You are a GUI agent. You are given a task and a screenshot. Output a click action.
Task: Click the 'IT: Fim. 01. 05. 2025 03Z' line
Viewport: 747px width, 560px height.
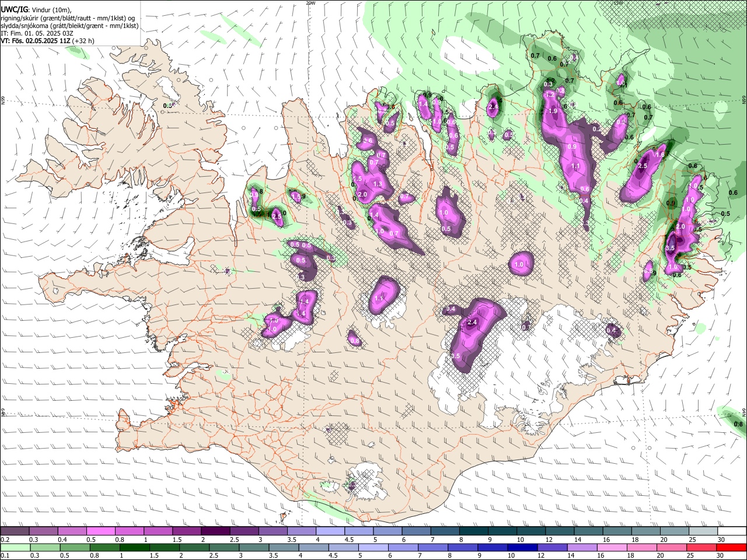click(x=37, y=33)
